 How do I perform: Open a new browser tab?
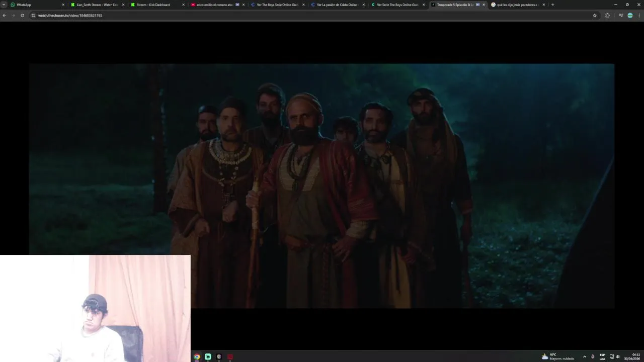552,5
